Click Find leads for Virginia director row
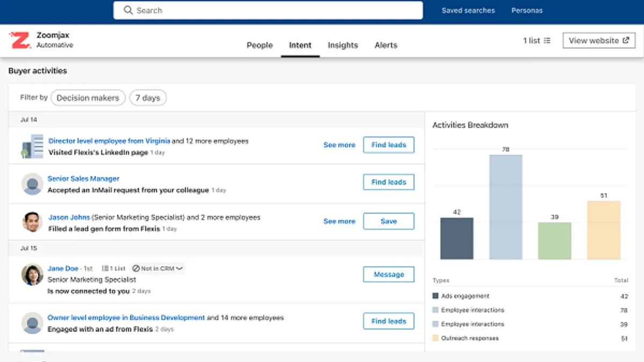The width and height of the screenshot is (644, 362). (x=389, y=145)
